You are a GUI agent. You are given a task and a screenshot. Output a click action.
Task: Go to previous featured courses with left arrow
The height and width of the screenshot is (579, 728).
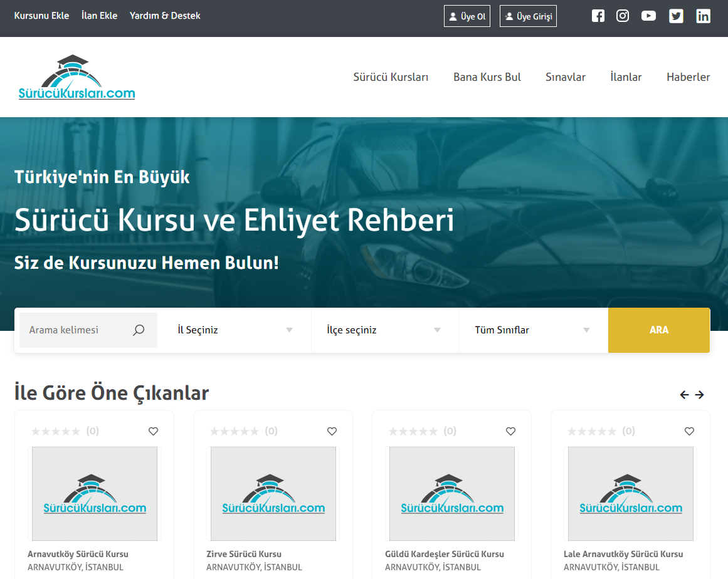684,394
